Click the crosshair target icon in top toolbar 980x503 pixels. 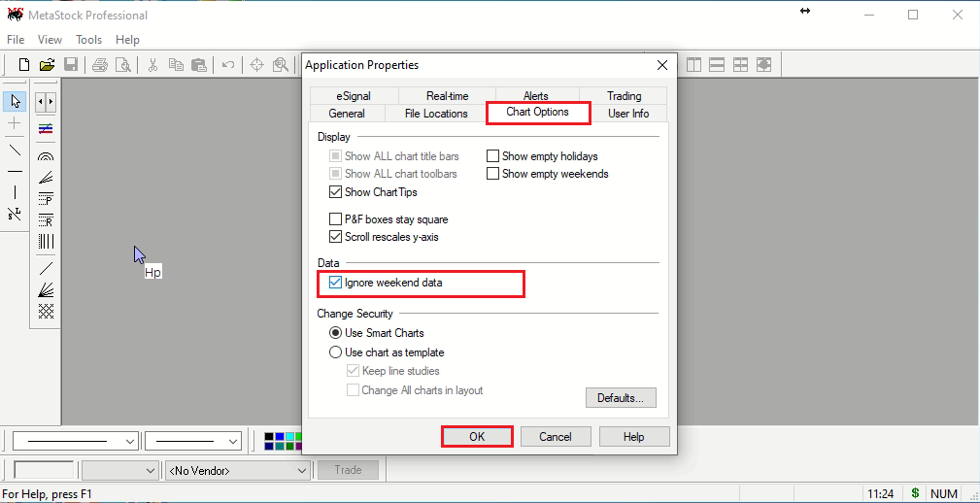pos(256,64)
